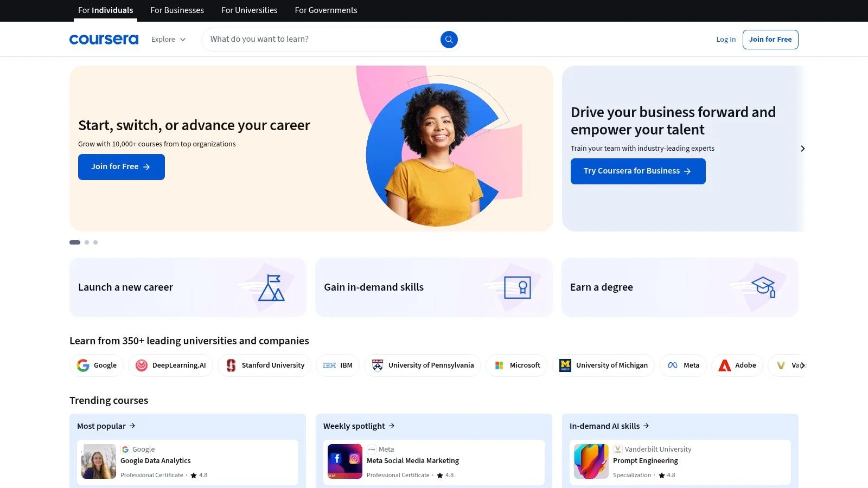Expand the Explore dropdown menu
The height and width of the screenshot is (488, 868).
(x=169, y=40)
